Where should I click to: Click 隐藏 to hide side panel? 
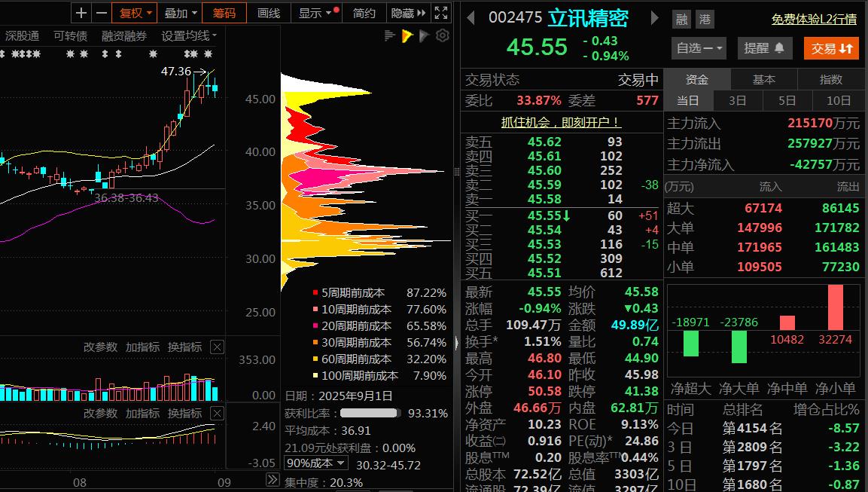408,13
